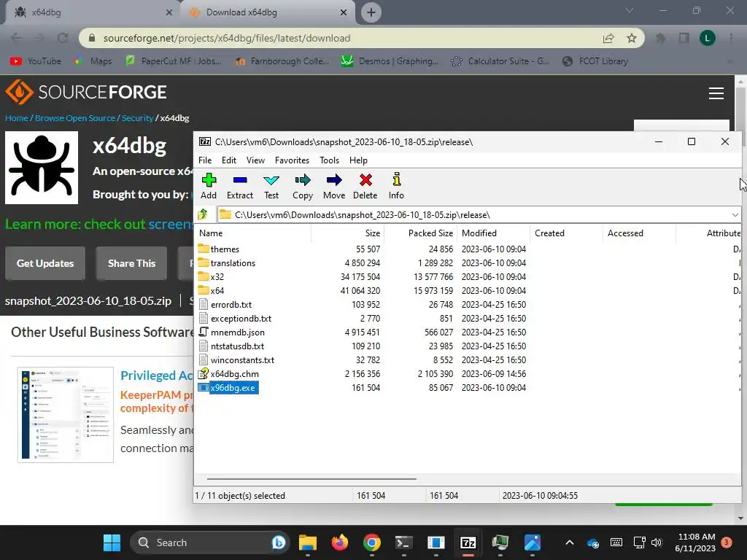
Task: Click the Delete toolbar icon
Action: pyautogui.click(x=365, y=186)
